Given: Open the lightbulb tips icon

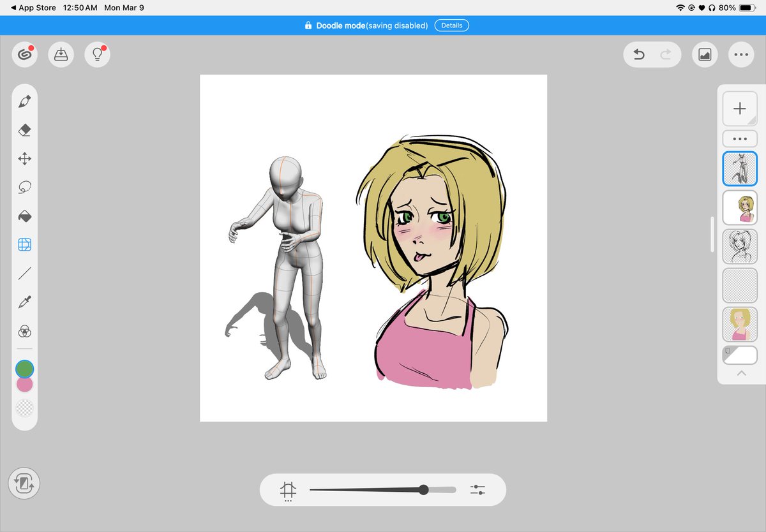Looking at the screenshot, I should 97,55.
